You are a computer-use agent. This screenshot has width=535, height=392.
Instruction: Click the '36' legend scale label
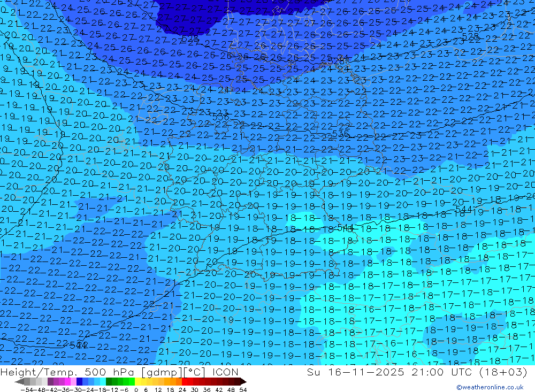(207, 390)
